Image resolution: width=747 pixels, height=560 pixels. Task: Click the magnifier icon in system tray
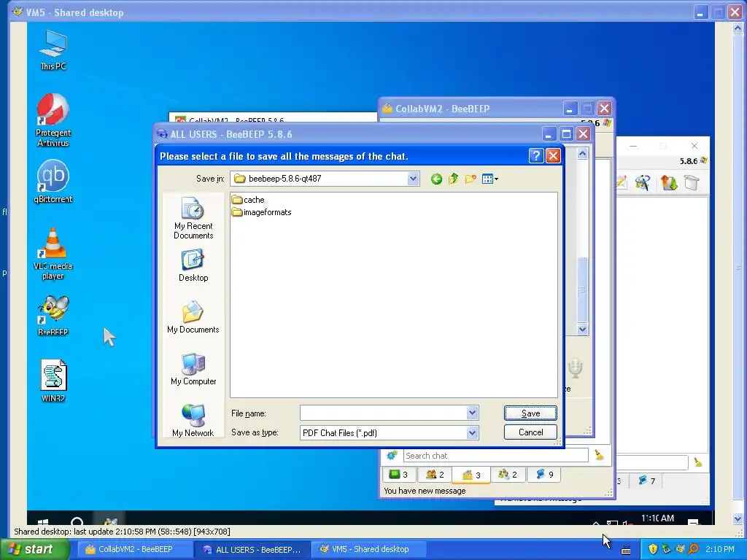[694, 549]
